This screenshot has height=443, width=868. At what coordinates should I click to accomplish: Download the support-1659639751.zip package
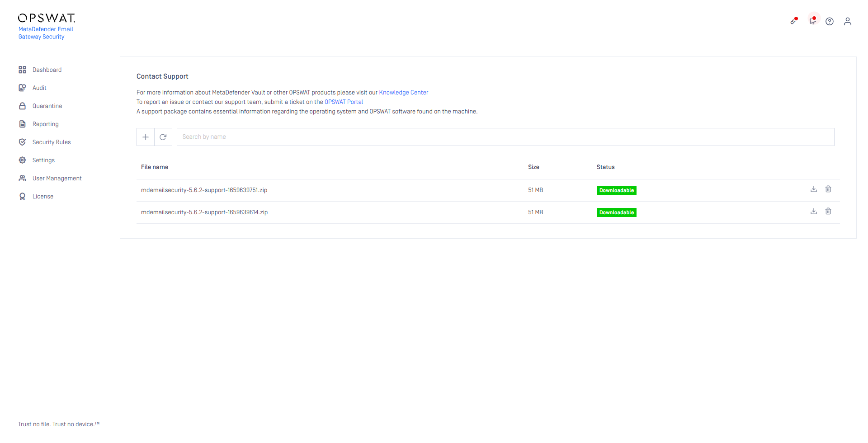point(814,189)
